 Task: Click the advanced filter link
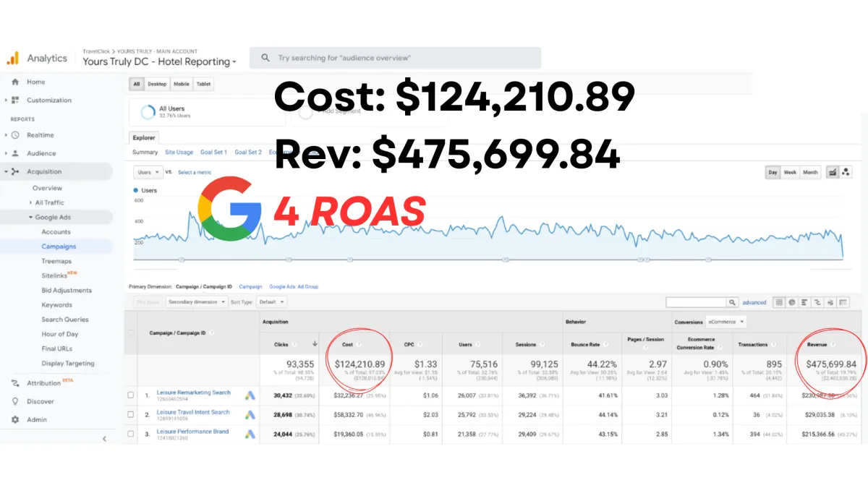point(754,303)
